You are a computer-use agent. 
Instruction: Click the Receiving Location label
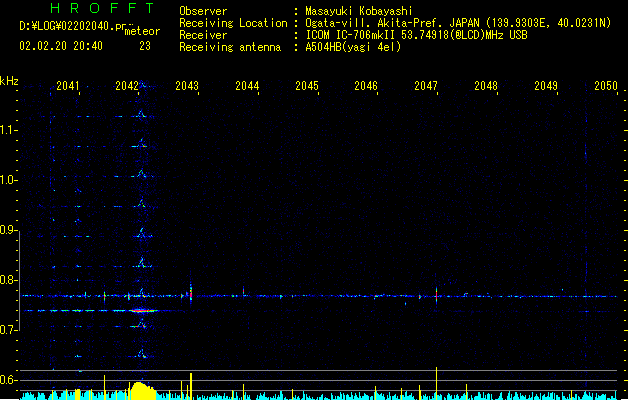(233, 23)
